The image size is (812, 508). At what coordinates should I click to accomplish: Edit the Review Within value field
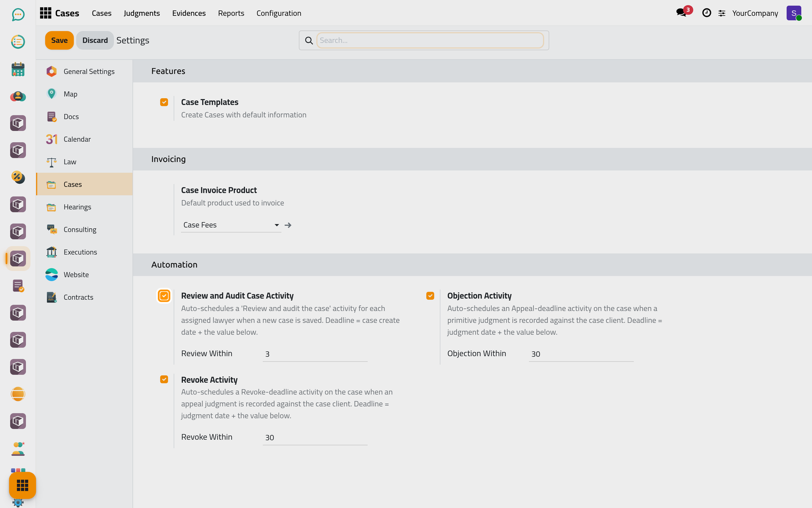(x=315, y=354)
